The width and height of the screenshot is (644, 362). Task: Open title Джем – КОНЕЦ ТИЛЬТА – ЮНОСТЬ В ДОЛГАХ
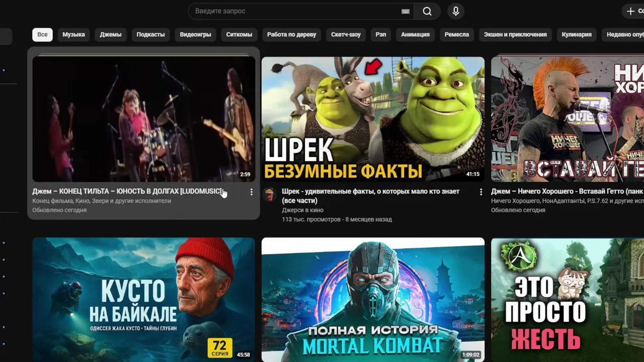[127, 192]
